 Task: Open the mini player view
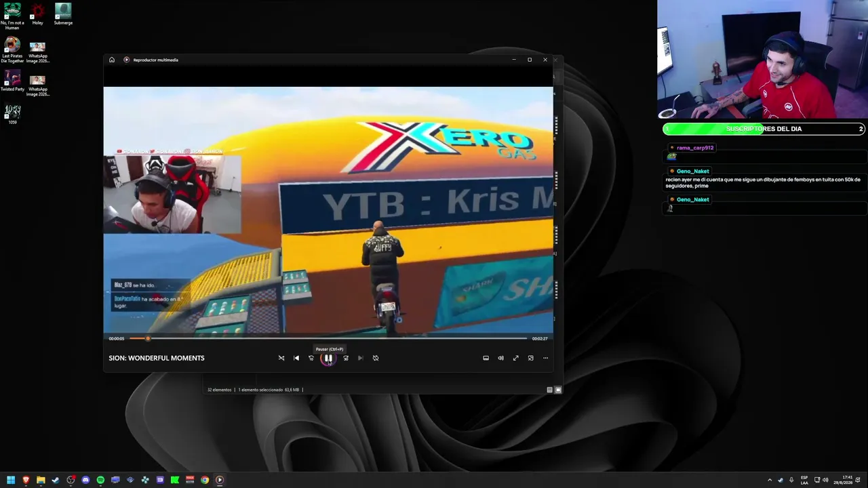[x=530, y=358]
